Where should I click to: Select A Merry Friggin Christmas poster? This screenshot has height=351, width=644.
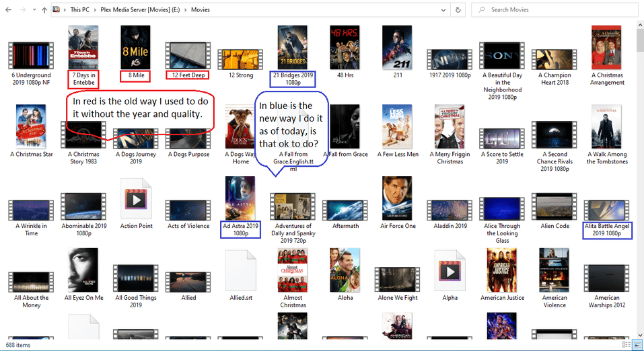point(450,127)
